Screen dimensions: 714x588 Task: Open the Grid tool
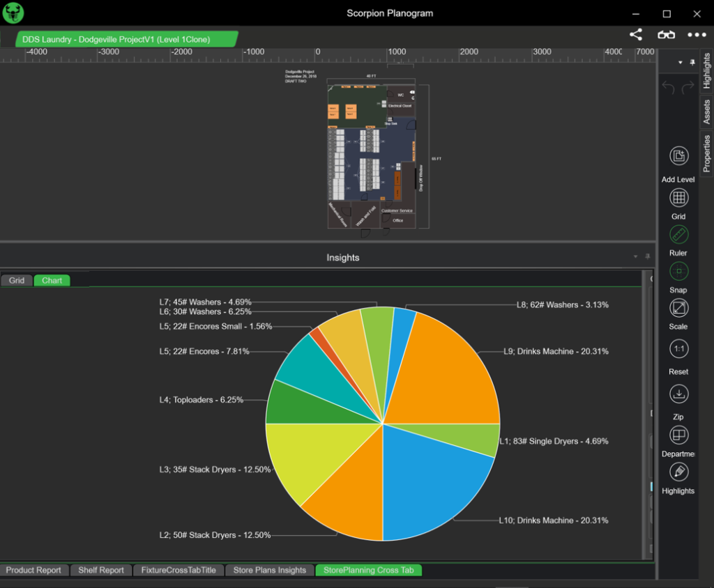[678, 197]
